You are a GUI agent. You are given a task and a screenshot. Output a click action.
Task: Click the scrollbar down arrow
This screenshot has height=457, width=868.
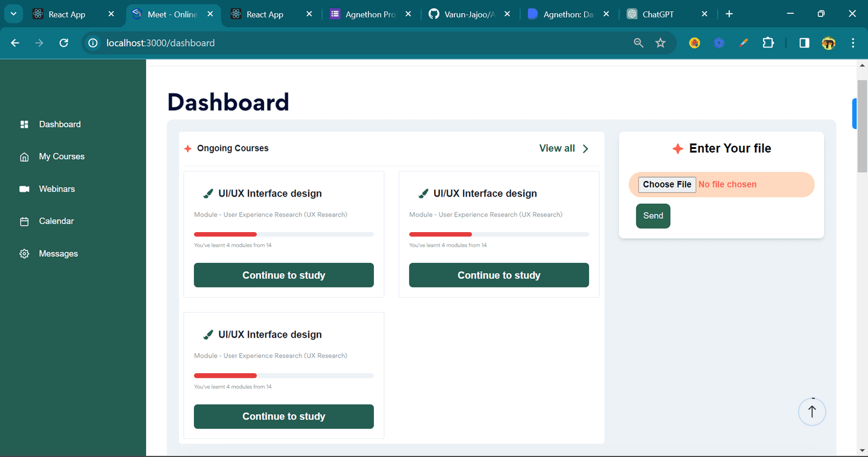[862, 450]
